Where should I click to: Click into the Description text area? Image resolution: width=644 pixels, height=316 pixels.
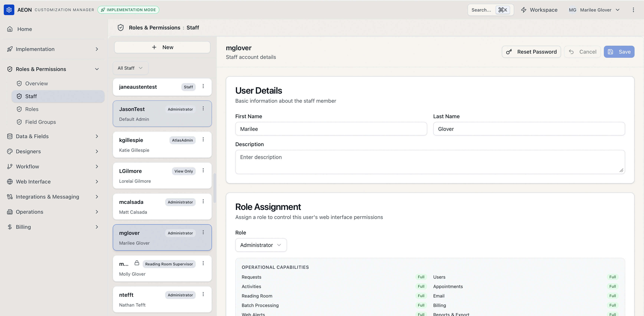pyautogui.click(x=430, y=162)
